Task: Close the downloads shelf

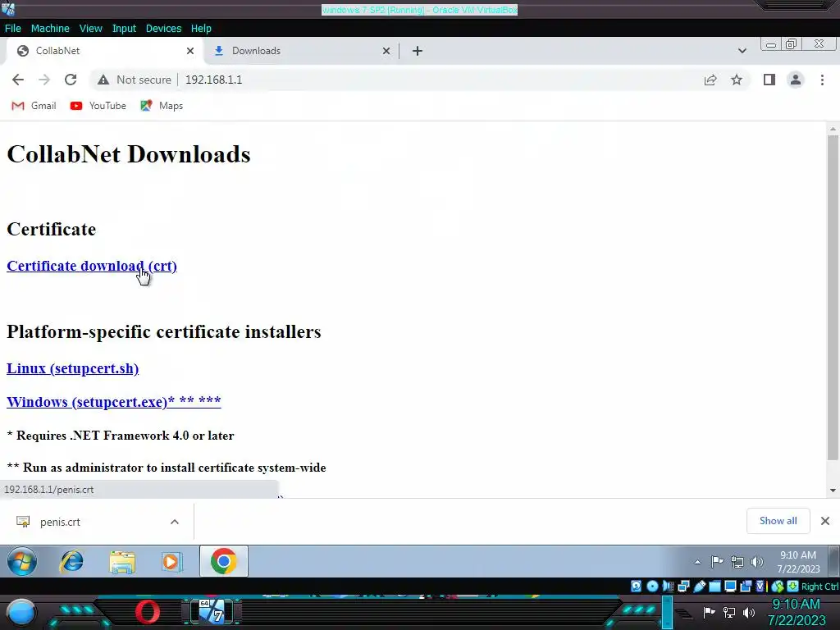Action: tap(825, 521)
